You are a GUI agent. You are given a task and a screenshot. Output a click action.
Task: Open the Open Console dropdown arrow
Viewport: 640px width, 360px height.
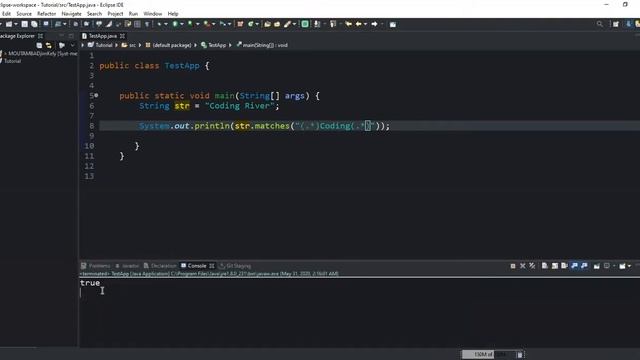[x=629, y=266]
